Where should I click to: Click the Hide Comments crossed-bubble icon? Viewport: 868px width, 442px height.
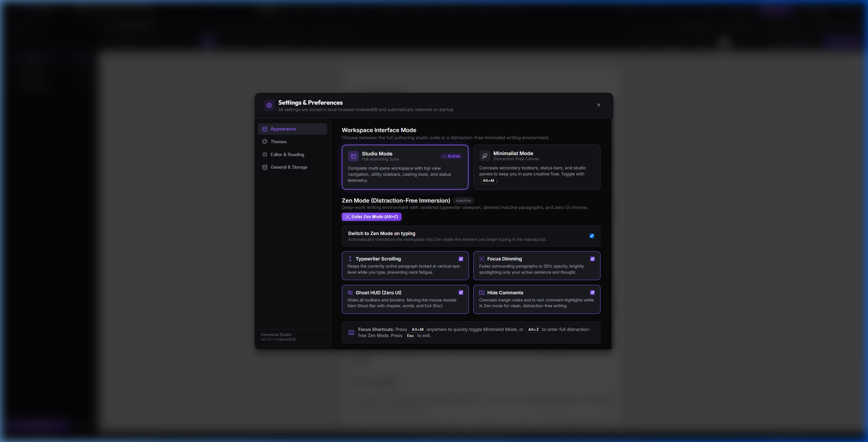point(482,293)
